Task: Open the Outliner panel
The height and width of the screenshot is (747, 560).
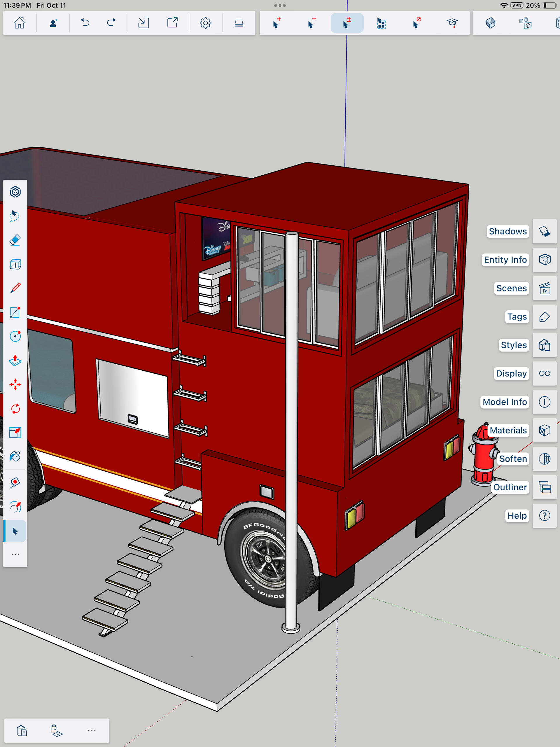Action: pyautogui.click(x=545, y=487)
